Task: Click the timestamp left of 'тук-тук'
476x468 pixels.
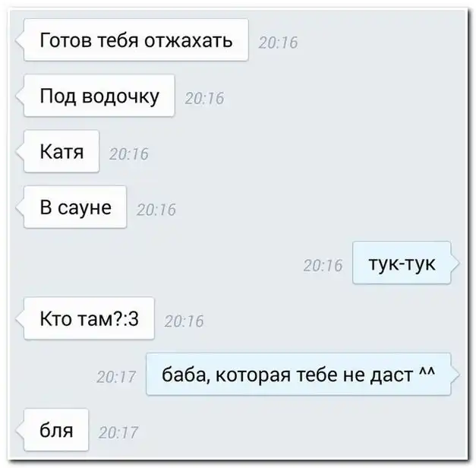Action: click(323, 266)
